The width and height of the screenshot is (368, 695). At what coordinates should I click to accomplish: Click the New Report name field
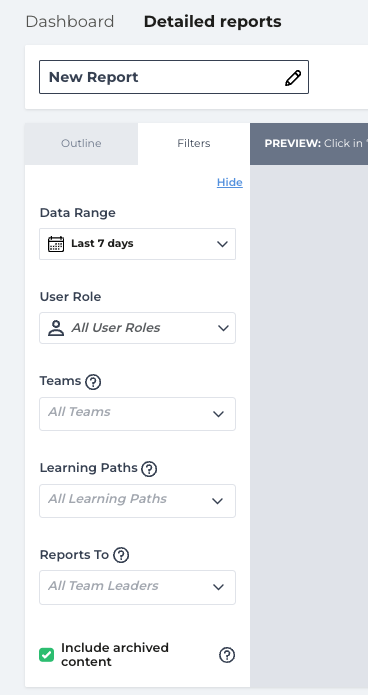(x=174, y=77)
